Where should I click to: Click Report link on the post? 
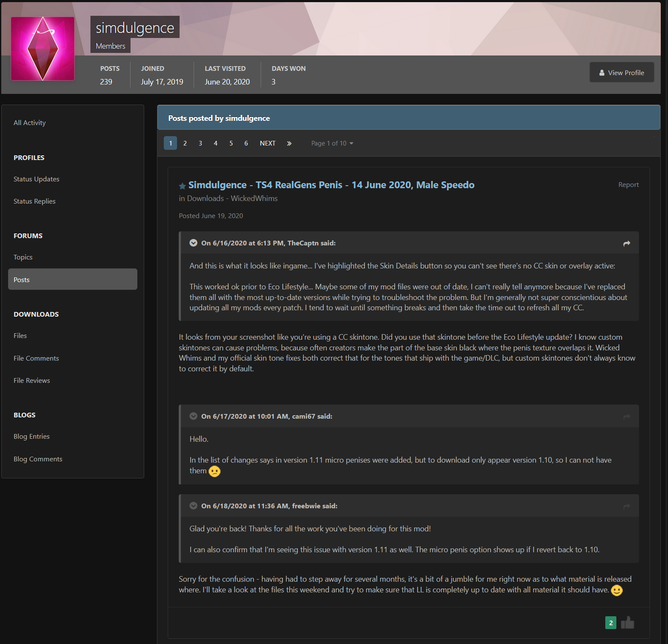[628, 185]
